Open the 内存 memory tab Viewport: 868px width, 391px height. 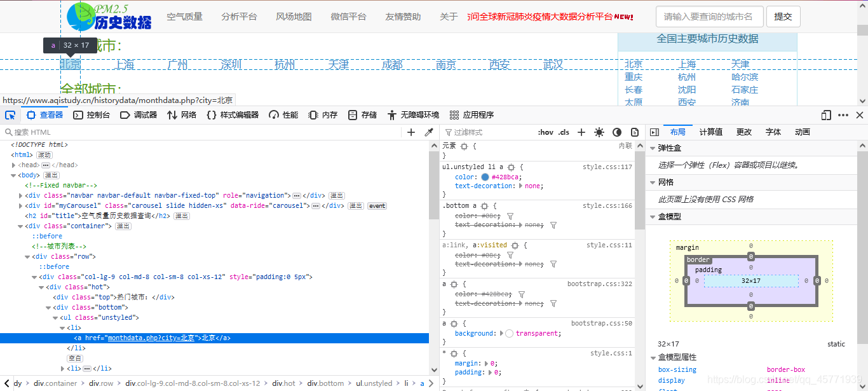point(323,115)
